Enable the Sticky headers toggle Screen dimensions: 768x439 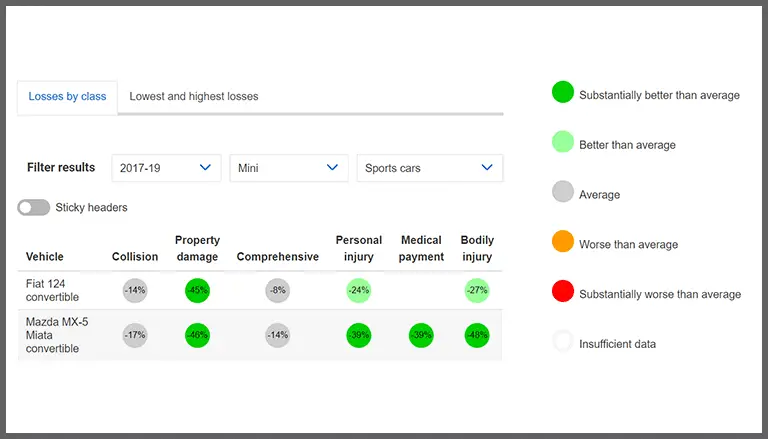click(x=33, y=207)
